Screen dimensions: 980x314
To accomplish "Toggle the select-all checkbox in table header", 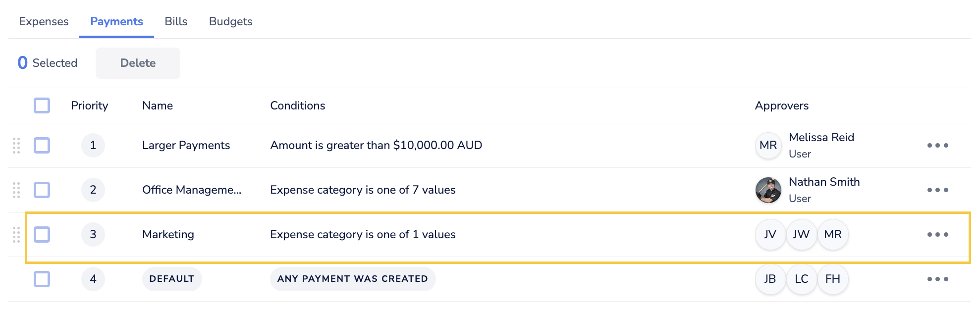I will (42, 105).
